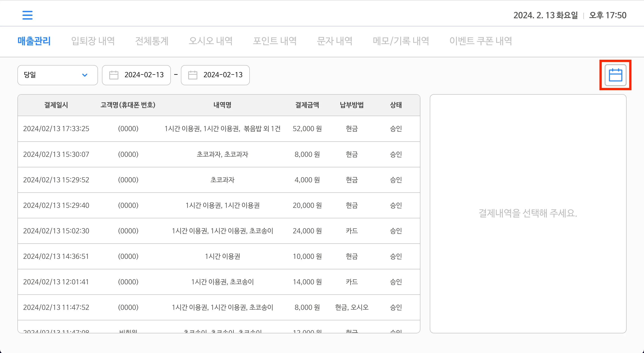Click 볶음밥 외 1건 item description
This screenshot has height=353, width=644.
262,129
